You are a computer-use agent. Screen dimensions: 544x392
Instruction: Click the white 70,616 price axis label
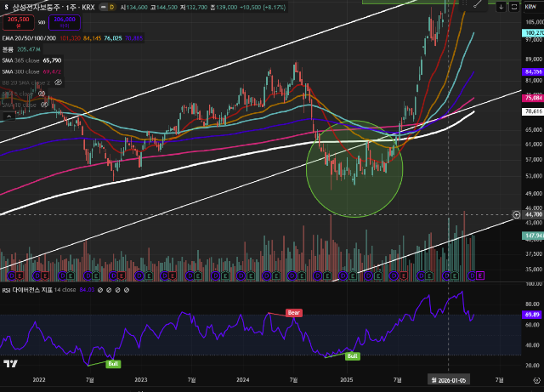click(533, 111)
